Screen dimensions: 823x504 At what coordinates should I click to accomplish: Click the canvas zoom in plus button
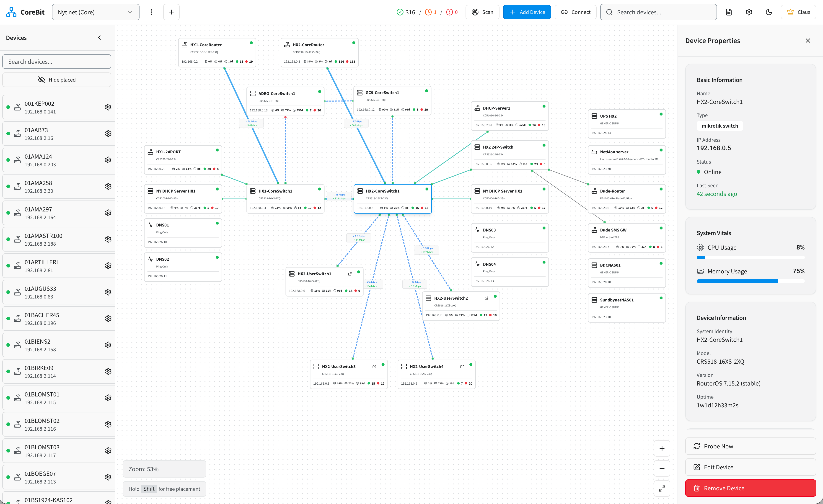(662, 448)
